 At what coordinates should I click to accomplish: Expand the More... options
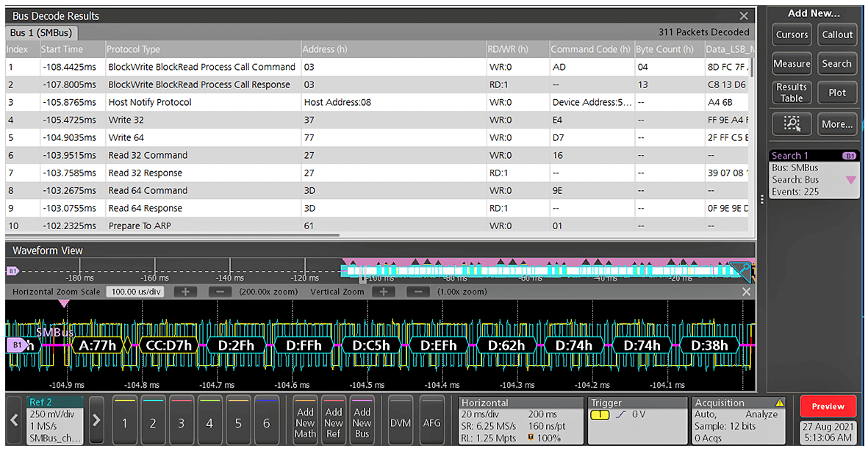(837, 124)
